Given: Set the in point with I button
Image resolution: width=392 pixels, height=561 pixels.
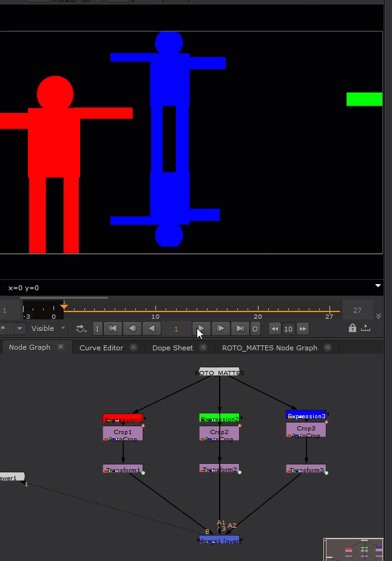Looking at the screenshot, I should tap(97, 329).
